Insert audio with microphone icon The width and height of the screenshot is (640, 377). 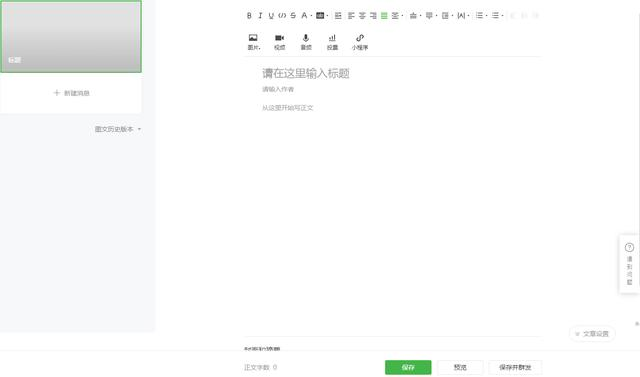306,42
